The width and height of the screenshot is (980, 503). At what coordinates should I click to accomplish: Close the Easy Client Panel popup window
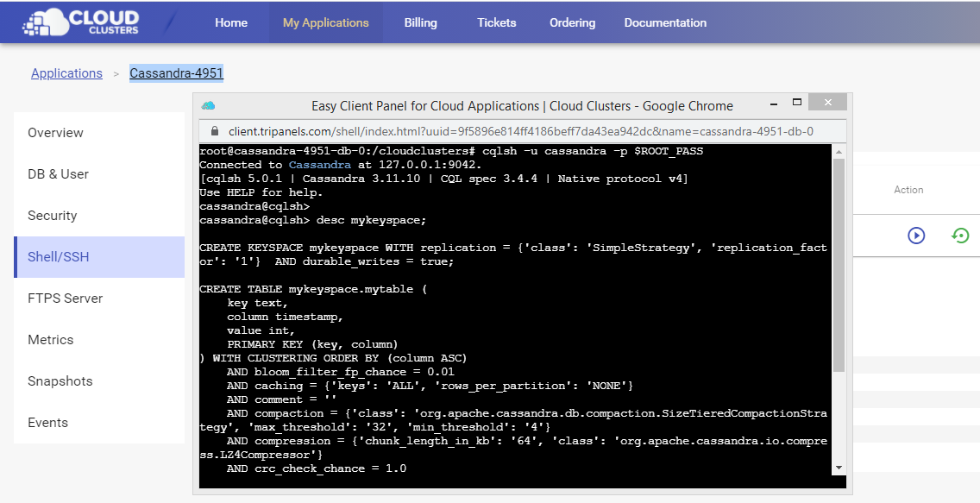pos(827,102)
